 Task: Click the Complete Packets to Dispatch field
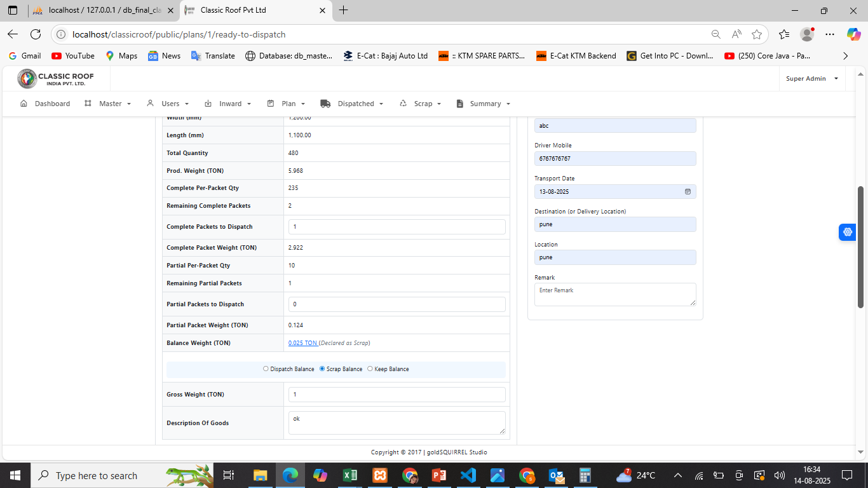pyautogui.click(x=397, y=227)
